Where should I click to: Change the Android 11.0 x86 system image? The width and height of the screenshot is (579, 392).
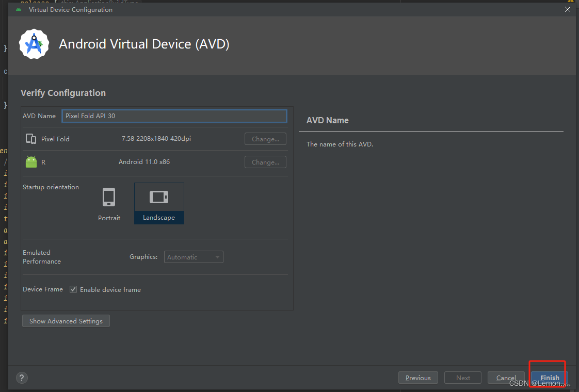coord(265,162)
